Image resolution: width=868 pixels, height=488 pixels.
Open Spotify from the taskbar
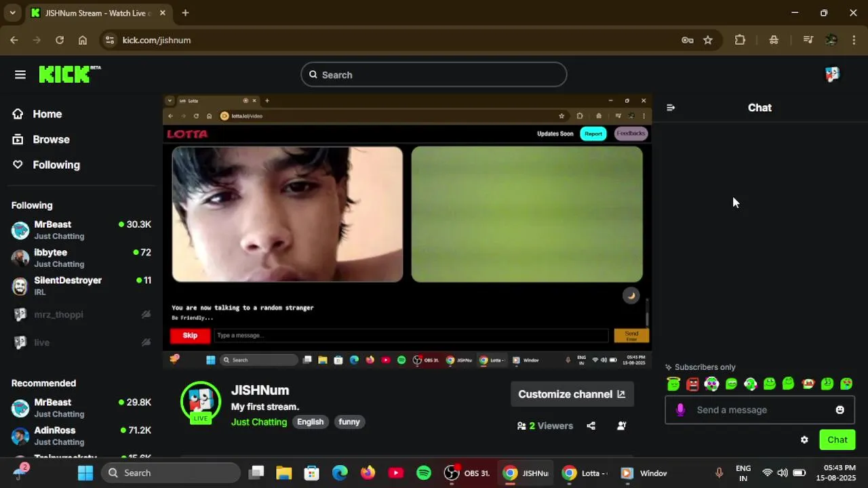pos(424,473)
